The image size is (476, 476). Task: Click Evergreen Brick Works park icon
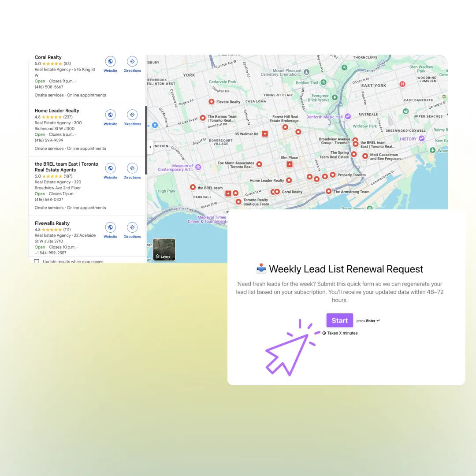tap(335, 97)
